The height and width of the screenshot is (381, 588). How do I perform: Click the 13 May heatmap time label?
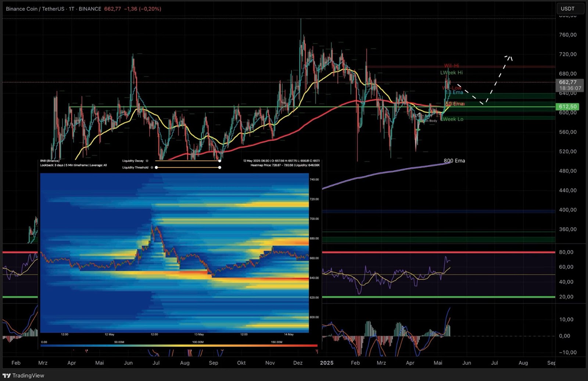(x=199, y=334)
